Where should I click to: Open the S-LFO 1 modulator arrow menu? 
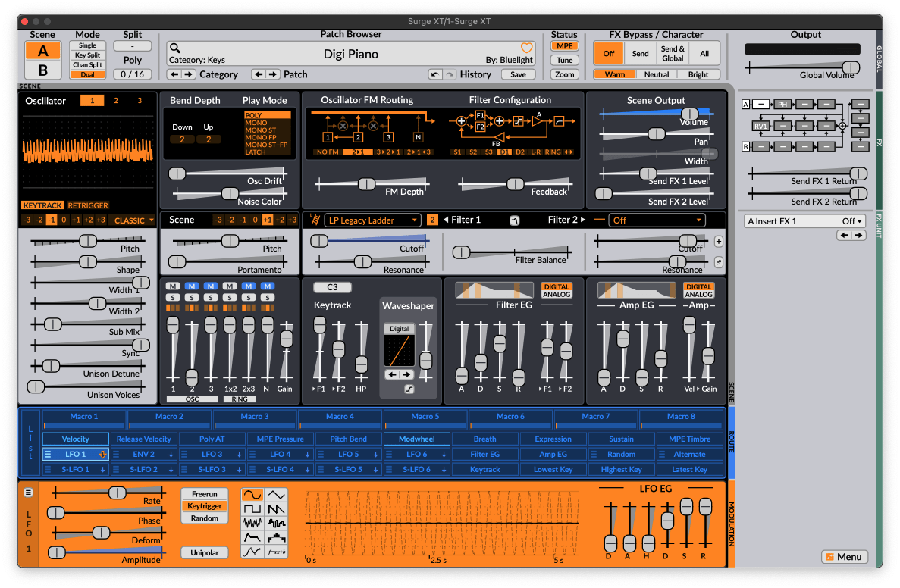click(x=103, y=469)
